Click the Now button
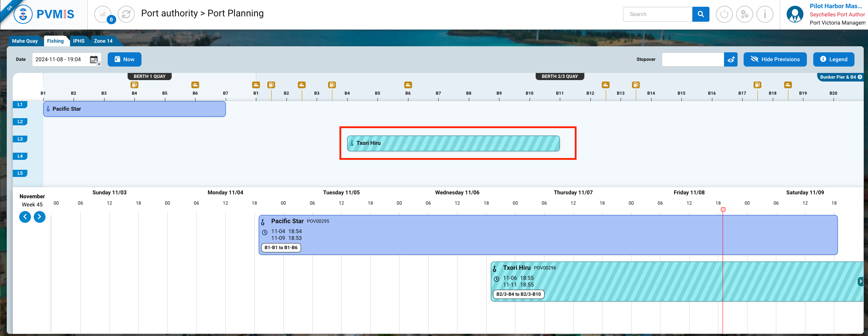The image size is (868, 336). coord(124,59)
